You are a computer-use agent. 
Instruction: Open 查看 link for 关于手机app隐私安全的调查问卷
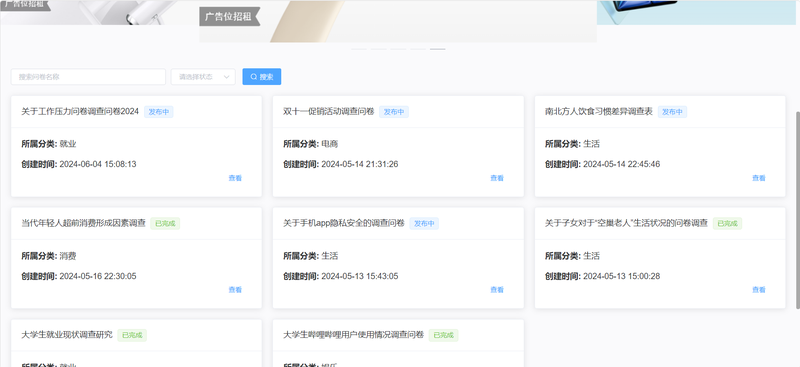[x=497, y=290]
